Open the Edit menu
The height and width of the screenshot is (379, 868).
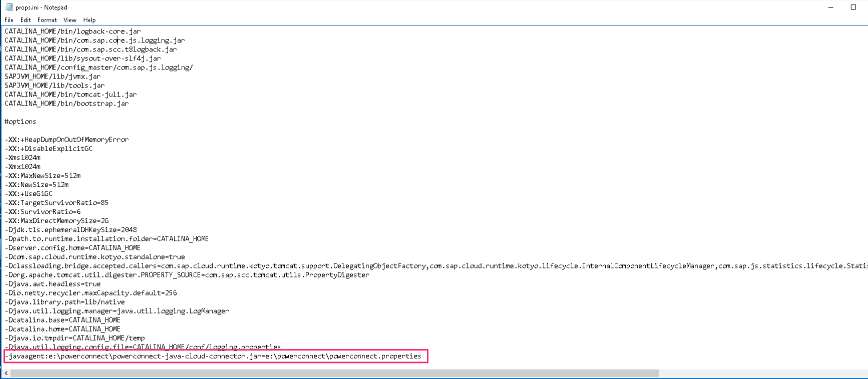click(26, 20)
